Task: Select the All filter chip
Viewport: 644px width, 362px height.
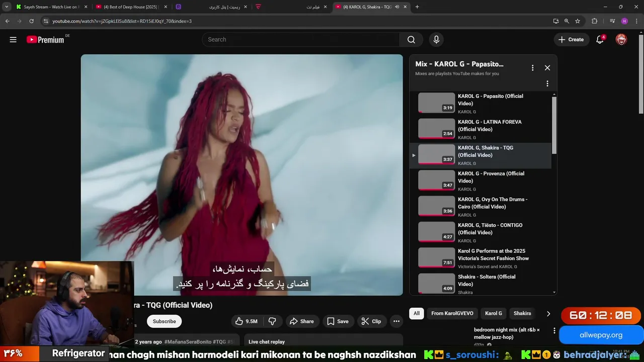Action: [x=417, y=313]
